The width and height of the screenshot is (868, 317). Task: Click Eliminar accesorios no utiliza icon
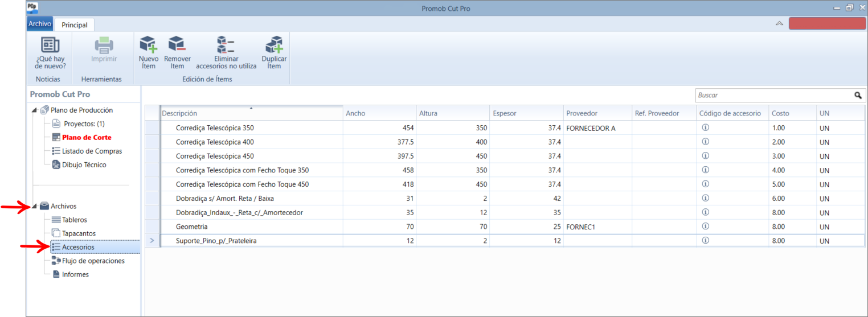[226, 44]
